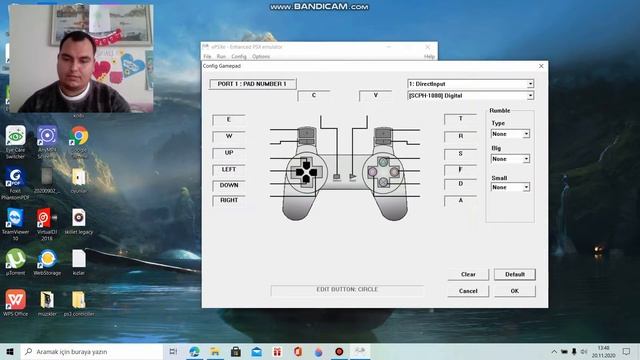Image resolution: width=640 pixels, height=360 pixels.
Task: Open the 20200902 file on desktop
Action: (47, 180)
